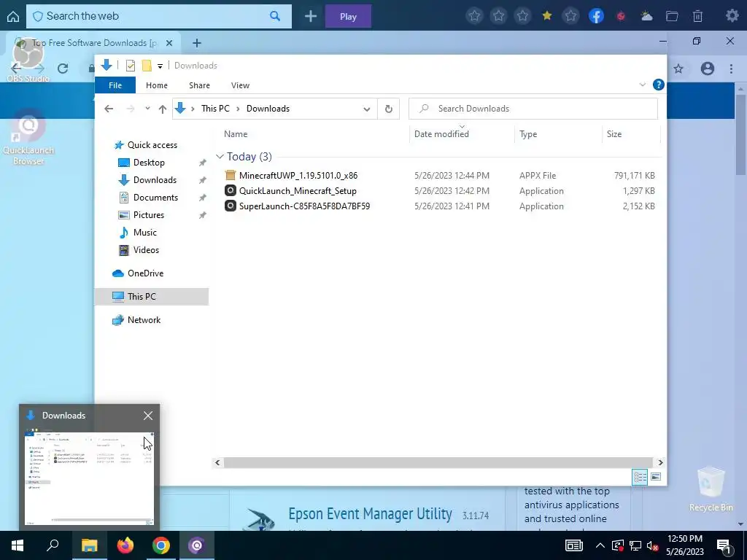Open the browser profile avatar
Image resolution: width=747 pixels, height=560 pixels.
coord(708,69)
